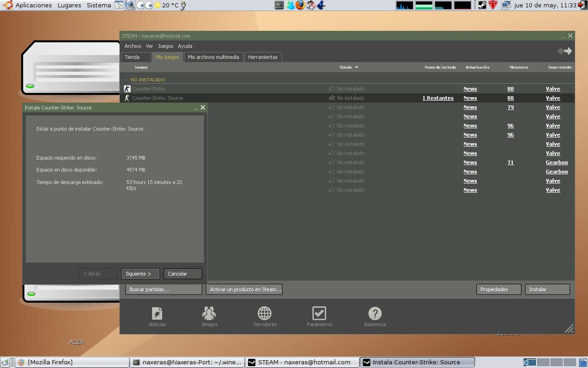Open the Juegos menu in Steam
This screenshot has width=588, height=368.
[x=165, y=46]
